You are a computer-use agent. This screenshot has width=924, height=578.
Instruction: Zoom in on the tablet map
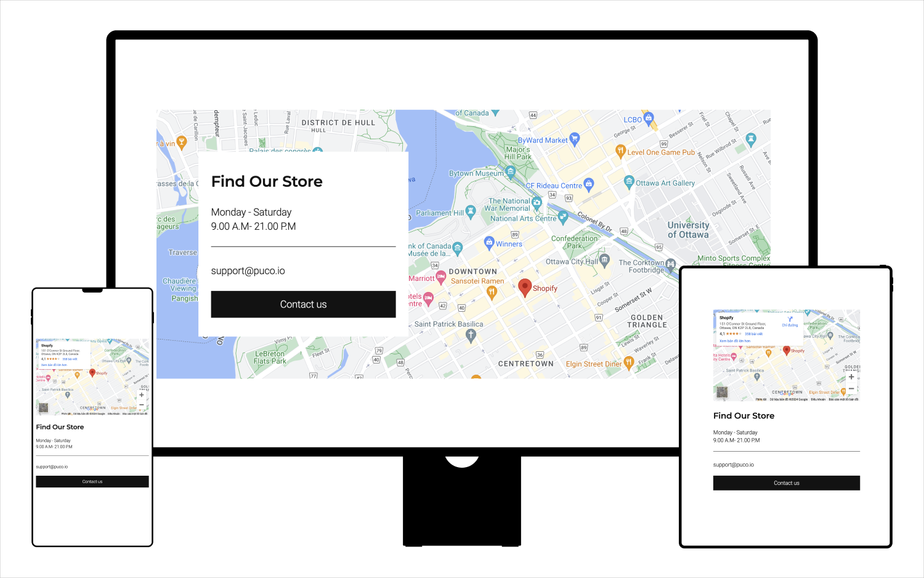click(851, 377)
